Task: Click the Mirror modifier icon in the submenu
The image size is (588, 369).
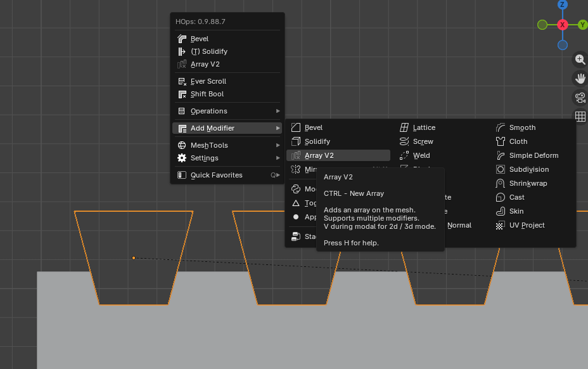Action: (296, 169)
